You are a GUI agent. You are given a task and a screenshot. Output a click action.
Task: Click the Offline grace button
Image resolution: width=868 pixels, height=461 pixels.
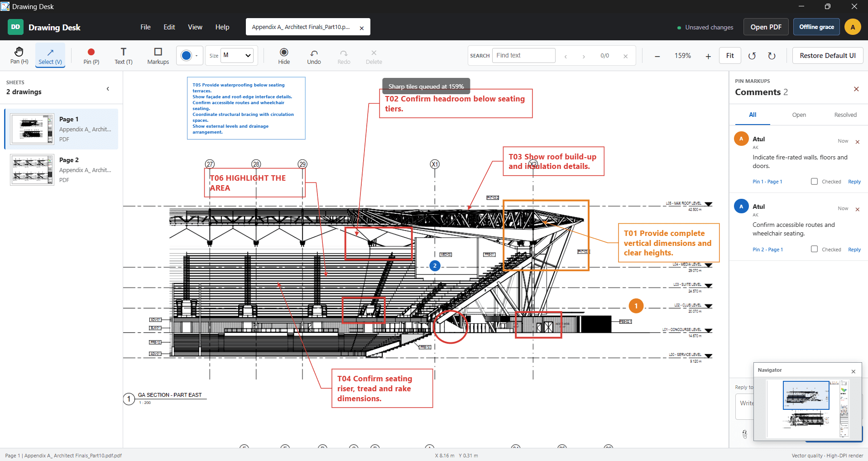coord(816,27)
